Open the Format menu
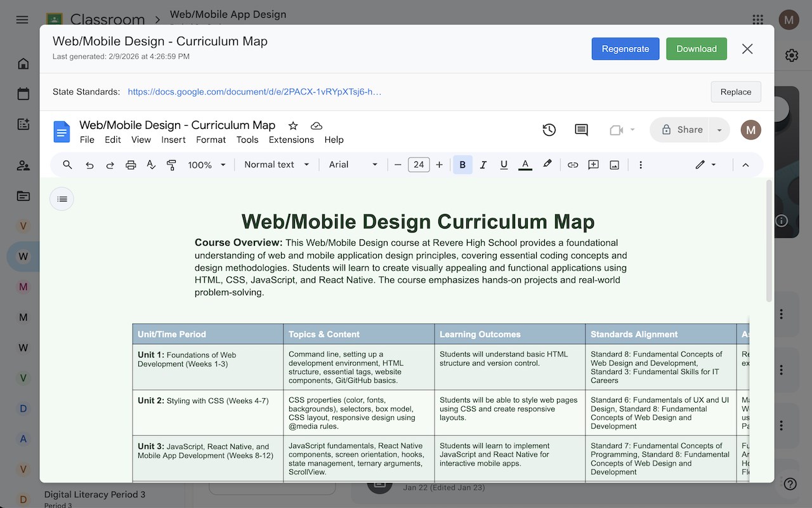This screenshot has width=812, height=508. point(211,140)
